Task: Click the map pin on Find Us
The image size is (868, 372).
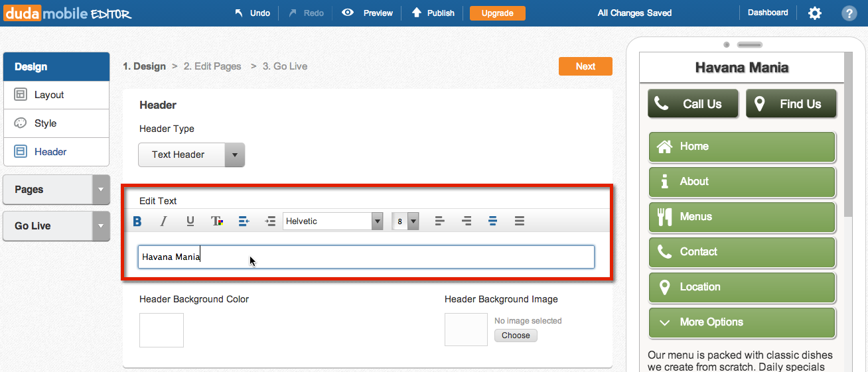Action: click(760, 103)
